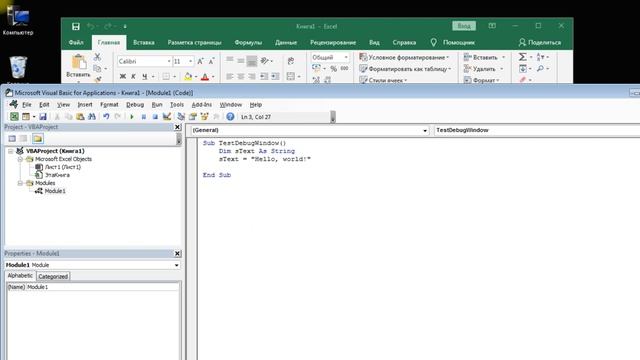This screenshot has height=360, width=640.
Task: Open VBA Run menu
Action: [x=157, y=105]
